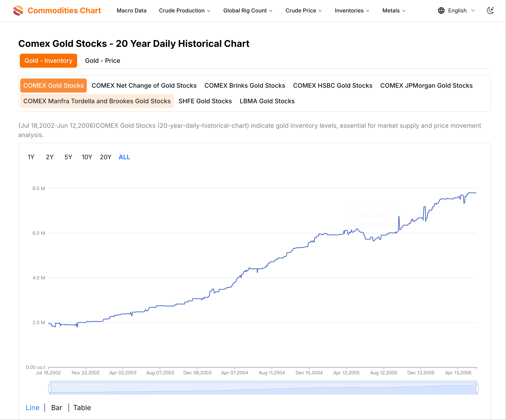
Task: Click the 0.00 oz.t y-axis label
Action: [x=35, y=367]
